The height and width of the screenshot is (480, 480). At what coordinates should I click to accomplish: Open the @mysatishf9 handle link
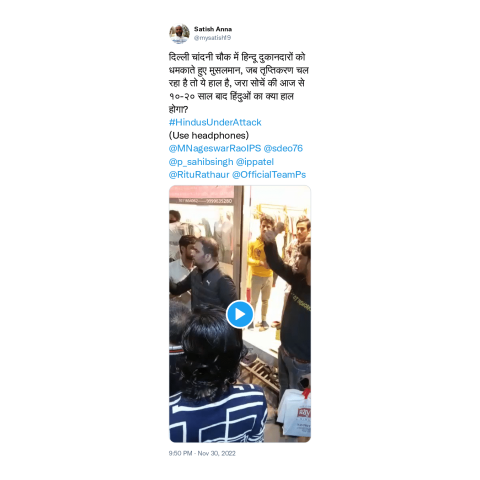(212, 38)
